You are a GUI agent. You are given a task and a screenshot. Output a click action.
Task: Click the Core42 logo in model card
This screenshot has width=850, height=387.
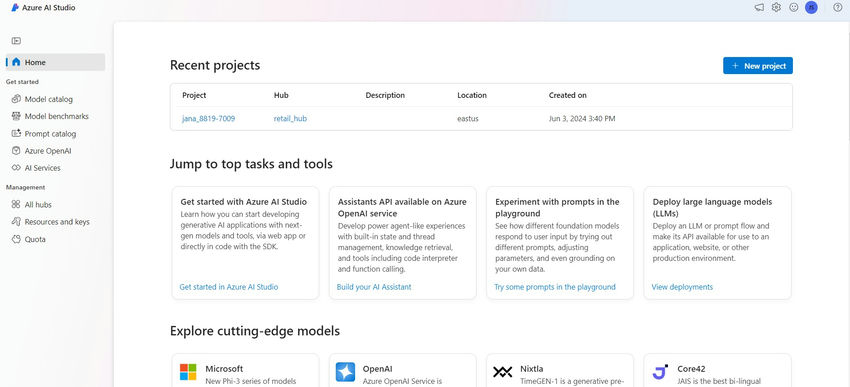pyautogui.click(x=660, y=372)
